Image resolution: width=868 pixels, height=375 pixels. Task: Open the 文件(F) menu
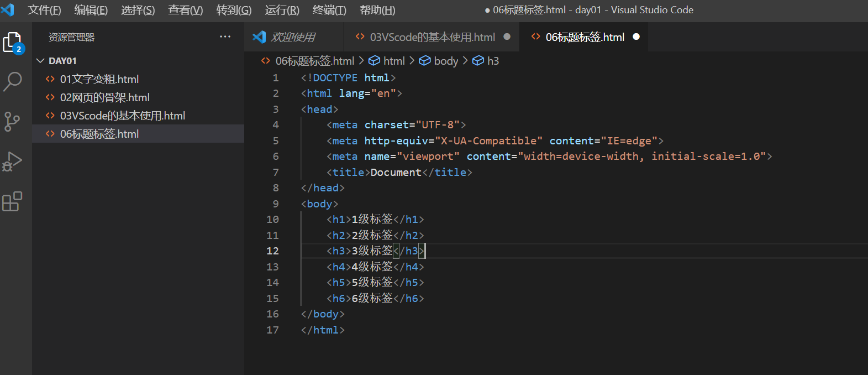44,10
